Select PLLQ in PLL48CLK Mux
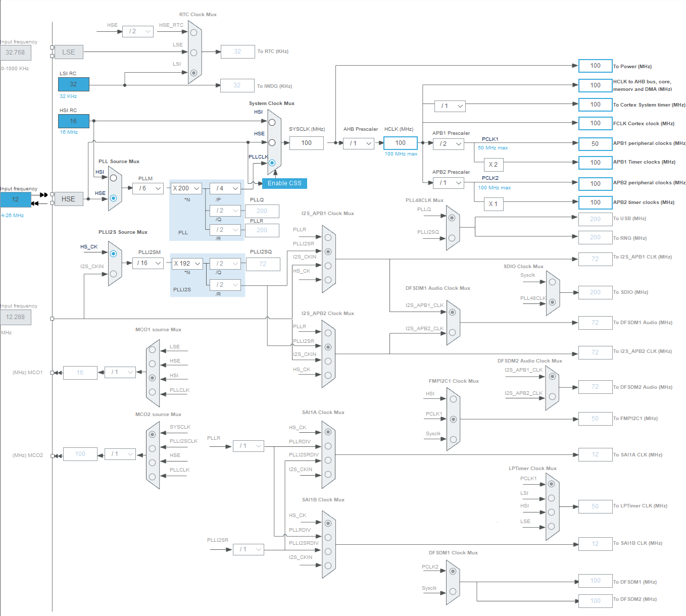686x616 pixels. (452, 218)
